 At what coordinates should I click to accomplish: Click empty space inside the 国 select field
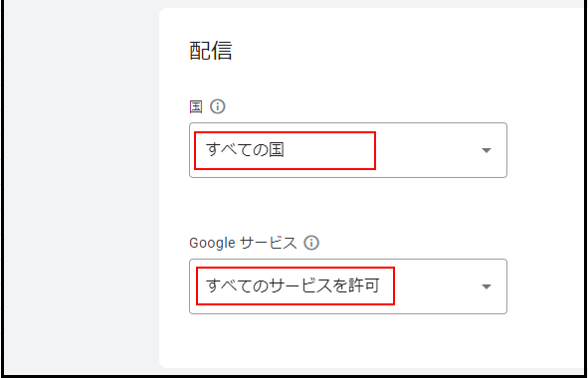[428, 150]
